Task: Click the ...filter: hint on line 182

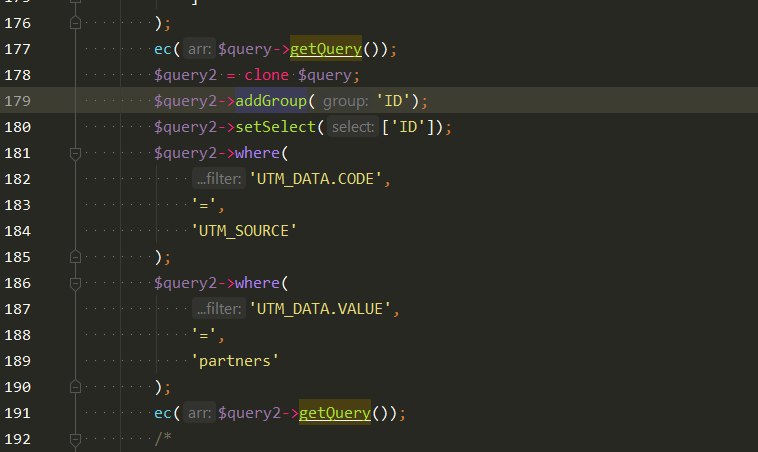Action: [x=219, y=179]
